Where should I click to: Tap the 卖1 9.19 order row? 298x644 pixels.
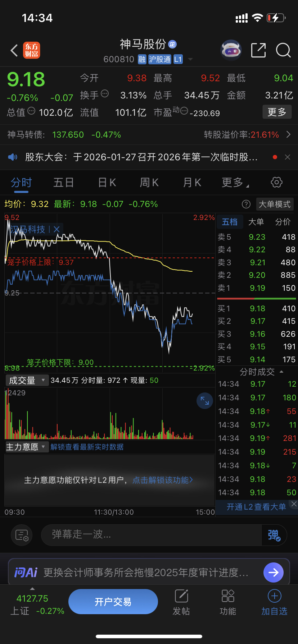click(x=256, y=288)
